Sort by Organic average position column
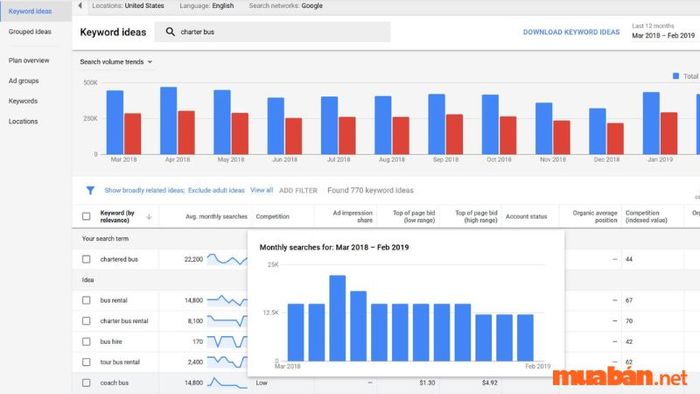This screenshot has width=700, height=394. [x=595, y=216]
